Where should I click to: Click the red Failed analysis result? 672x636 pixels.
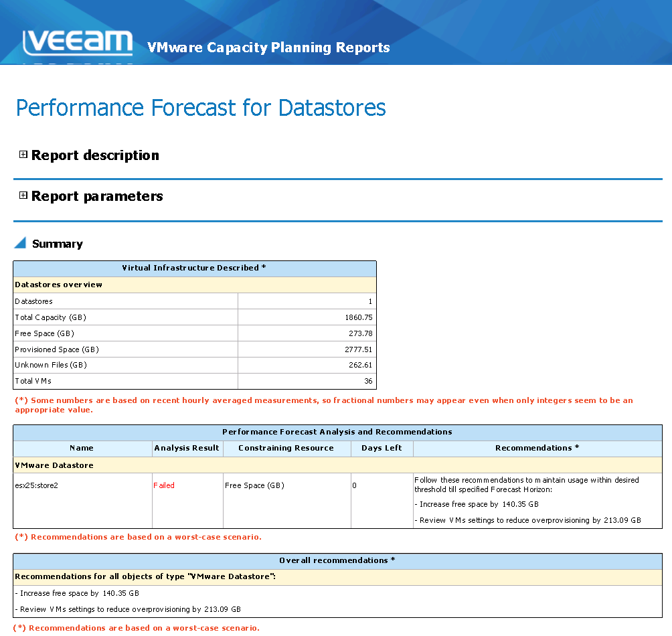pyautogui.click(x=164, y=485)
